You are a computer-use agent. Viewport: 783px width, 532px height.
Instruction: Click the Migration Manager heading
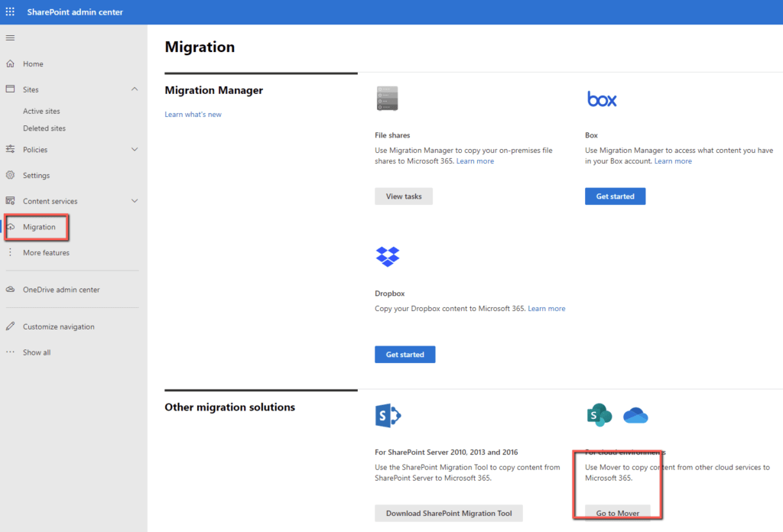pos(214,90)
